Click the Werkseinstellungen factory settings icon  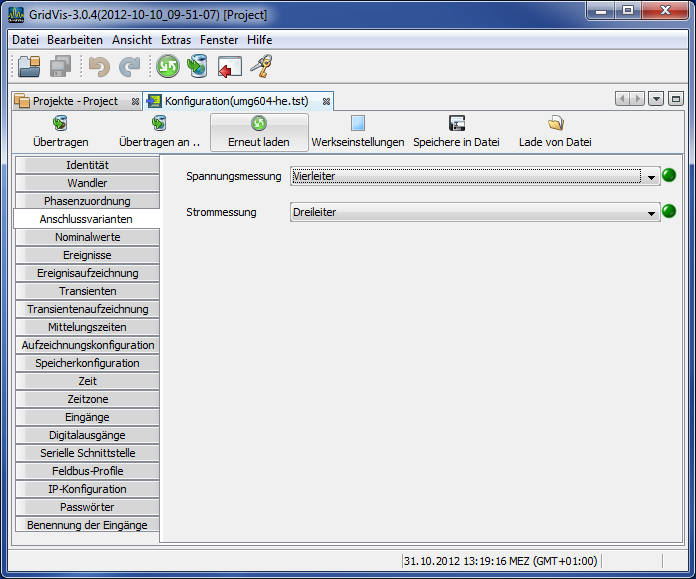(x=358, y=123)
